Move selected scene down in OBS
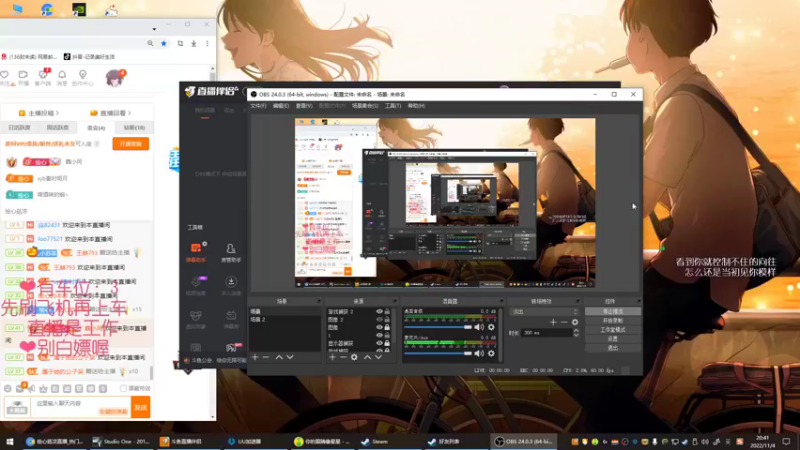 tap(290, 357)
